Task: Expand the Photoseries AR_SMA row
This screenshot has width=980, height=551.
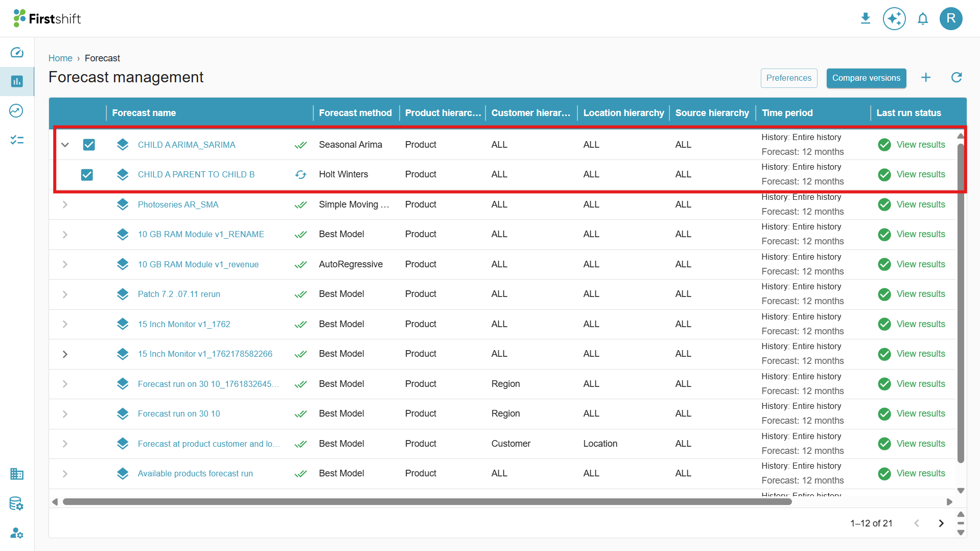Action: tap(65, 204)
